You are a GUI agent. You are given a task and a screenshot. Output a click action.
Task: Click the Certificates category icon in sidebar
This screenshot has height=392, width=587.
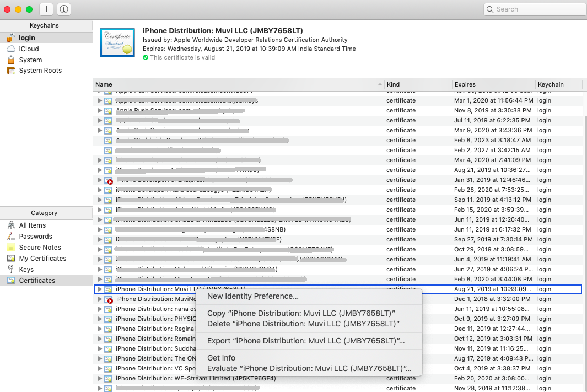point(11,281)
